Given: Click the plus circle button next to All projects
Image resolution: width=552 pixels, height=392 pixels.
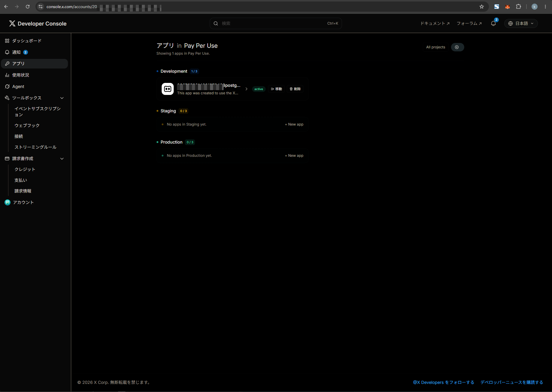Looking at the screenshot, I should (x=457, y=47).
